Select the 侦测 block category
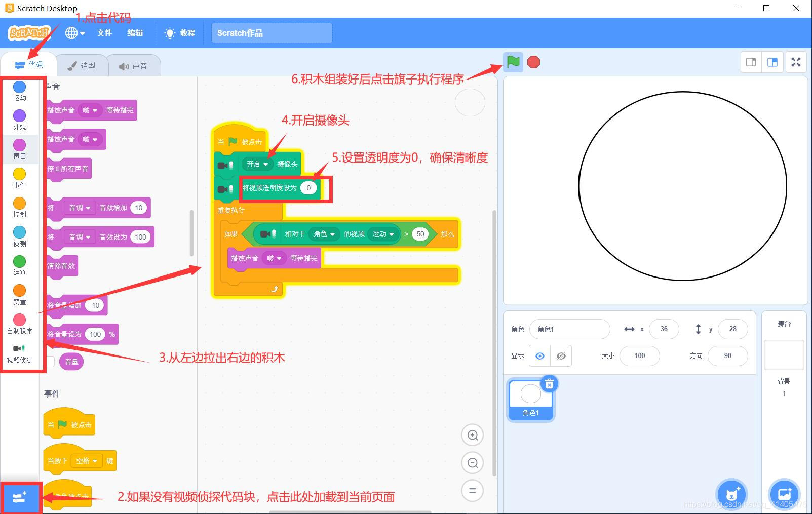Screen dimensions: 812x514 19,236
